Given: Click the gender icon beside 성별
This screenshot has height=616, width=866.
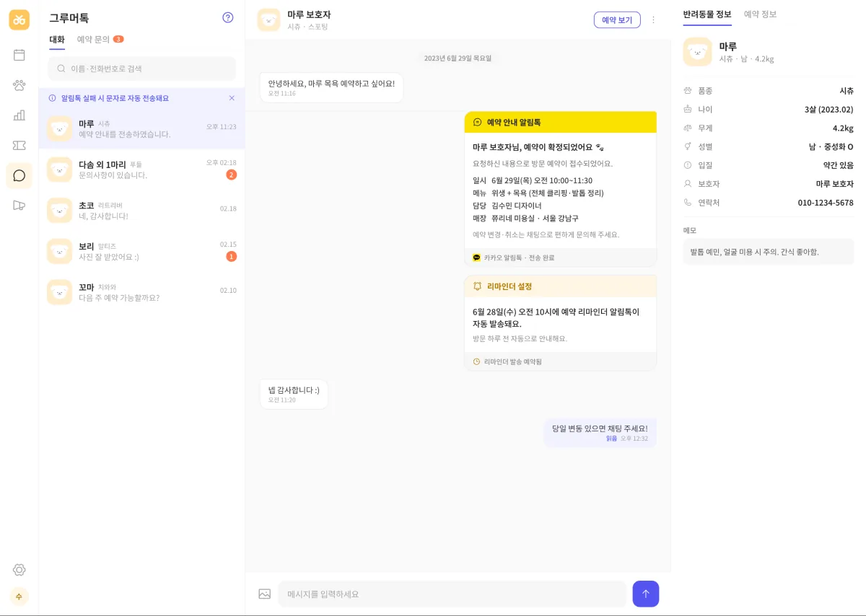Looking at the screenshot, I should coord(688,146).
